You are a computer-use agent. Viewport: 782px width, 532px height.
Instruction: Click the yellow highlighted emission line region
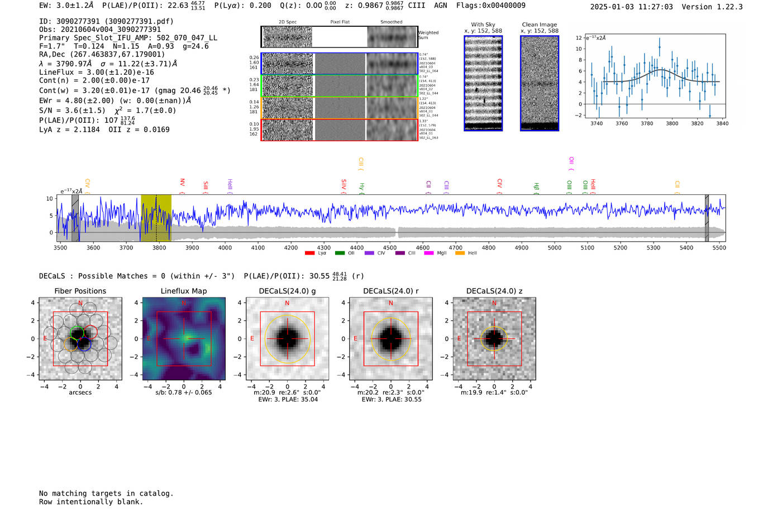click(156, 218)
